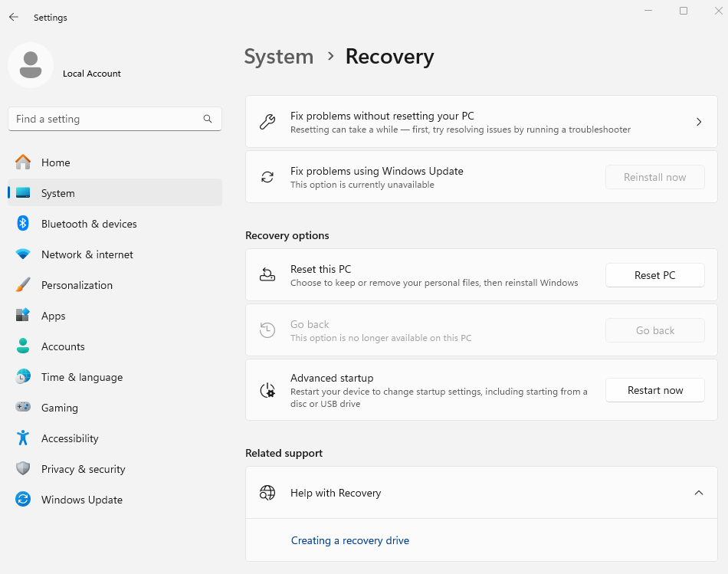
Task: Select System in the sidebar
Action: point(115,193)
